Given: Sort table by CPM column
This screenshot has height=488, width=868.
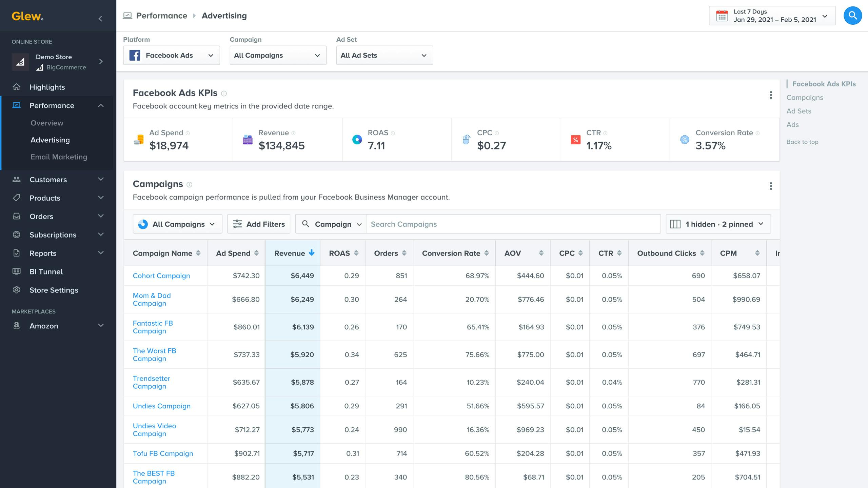Looking at the screenshot, I should click(x=757, y=253).
